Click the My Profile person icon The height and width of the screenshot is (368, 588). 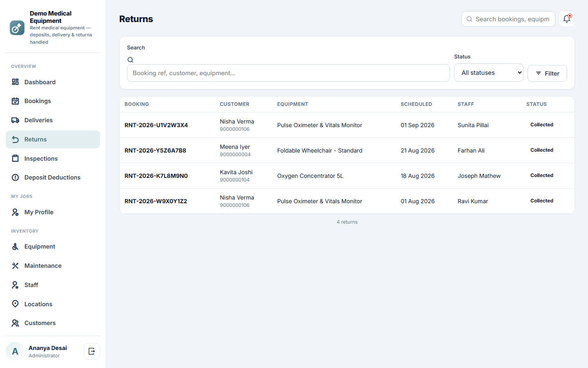16,212
